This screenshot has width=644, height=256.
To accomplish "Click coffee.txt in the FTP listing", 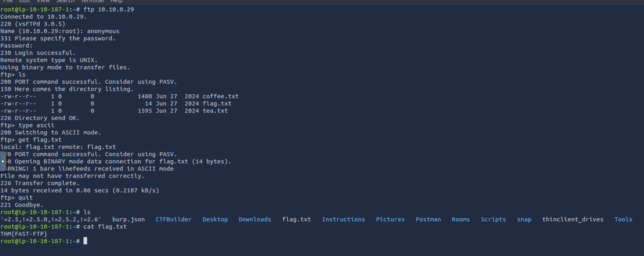I will (220, 96).
